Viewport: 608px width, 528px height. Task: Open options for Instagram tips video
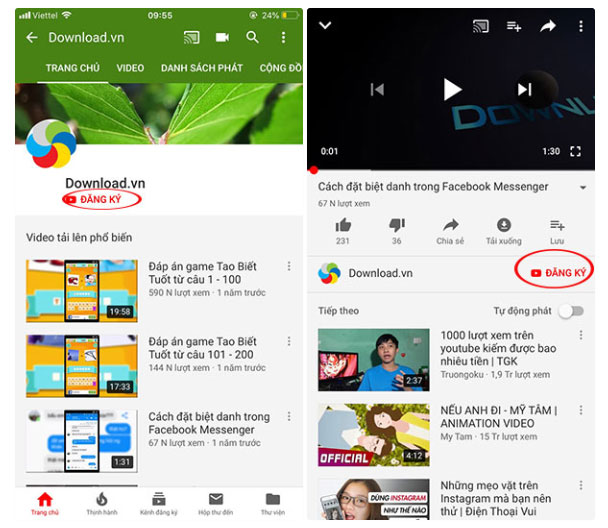point(581,485)
